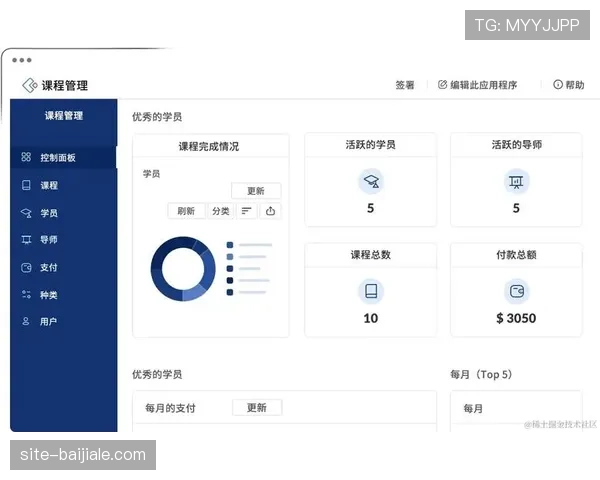
Task: Click book icon in 课程总数 card
Action: pos(371,291)
